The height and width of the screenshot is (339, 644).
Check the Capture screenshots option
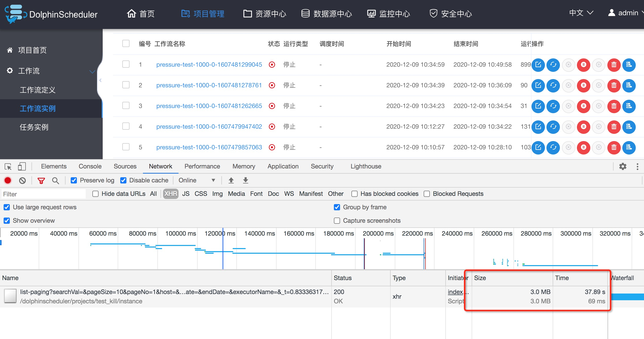337,221
